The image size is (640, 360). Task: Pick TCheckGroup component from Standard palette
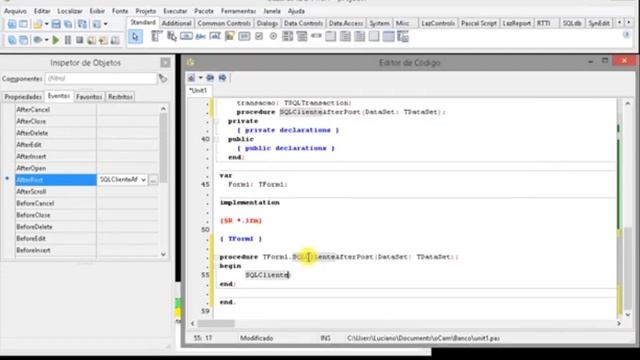coord(360,37)
